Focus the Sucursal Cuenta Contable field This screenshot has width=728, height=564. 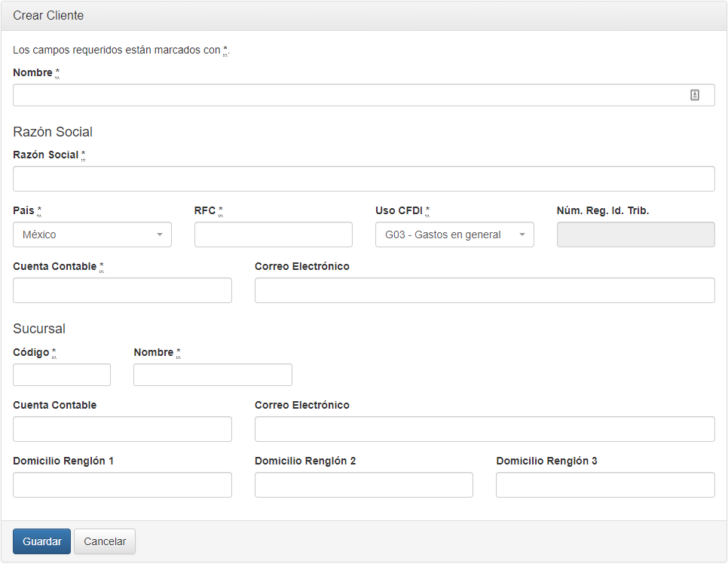pos(122,429)
